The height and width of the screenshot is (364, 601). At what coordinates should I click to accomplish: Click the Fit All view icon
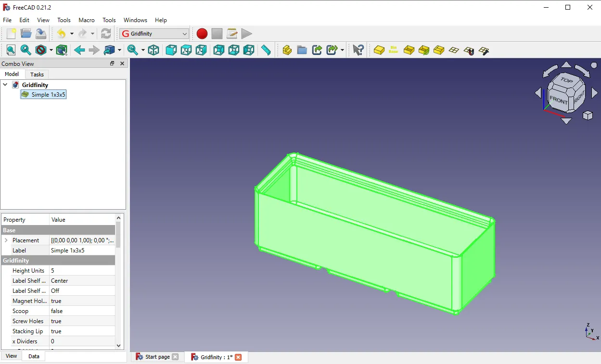[11, 50]
